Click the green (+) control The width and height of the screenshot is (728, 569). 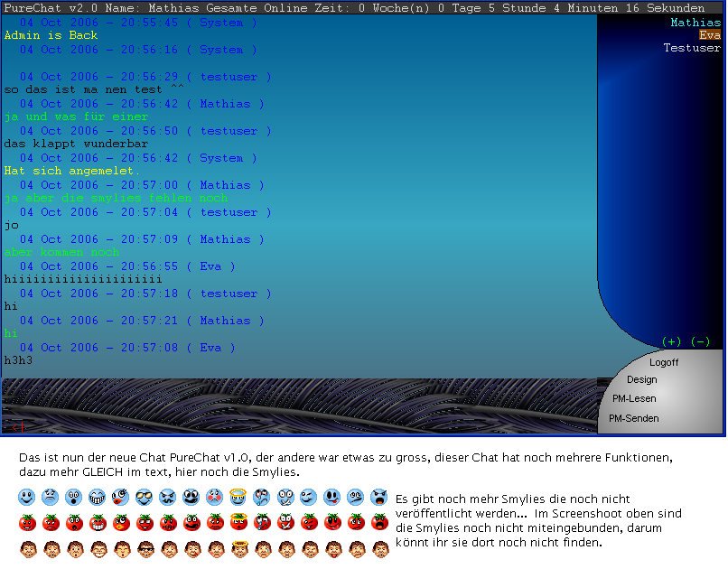click(671, 341)
